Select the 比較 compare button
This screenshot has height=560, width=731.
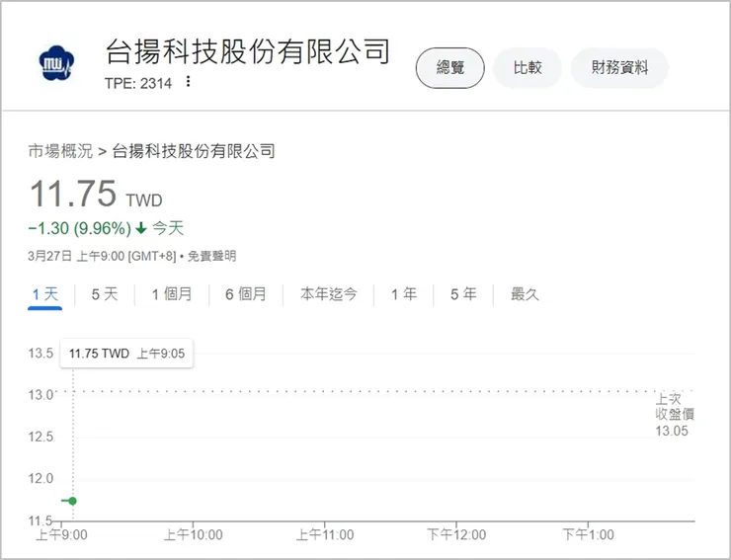point(528,67)
